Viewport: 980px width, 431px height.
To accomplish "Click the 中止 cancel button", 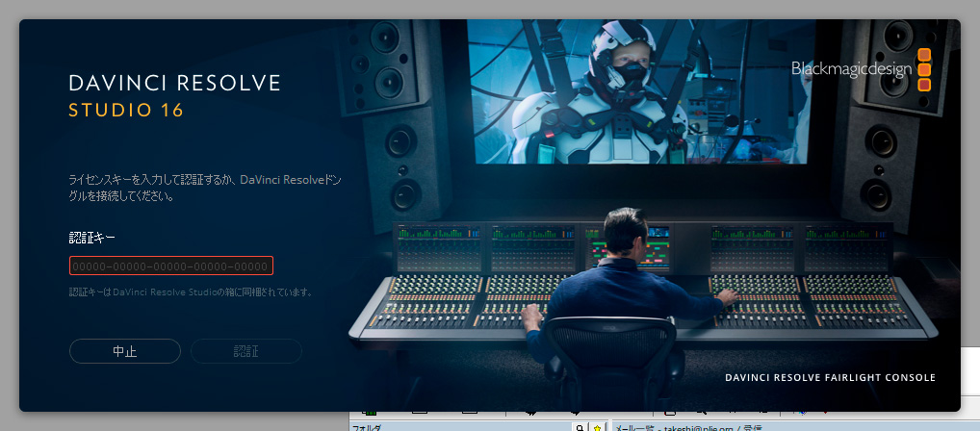I will 125,351.
